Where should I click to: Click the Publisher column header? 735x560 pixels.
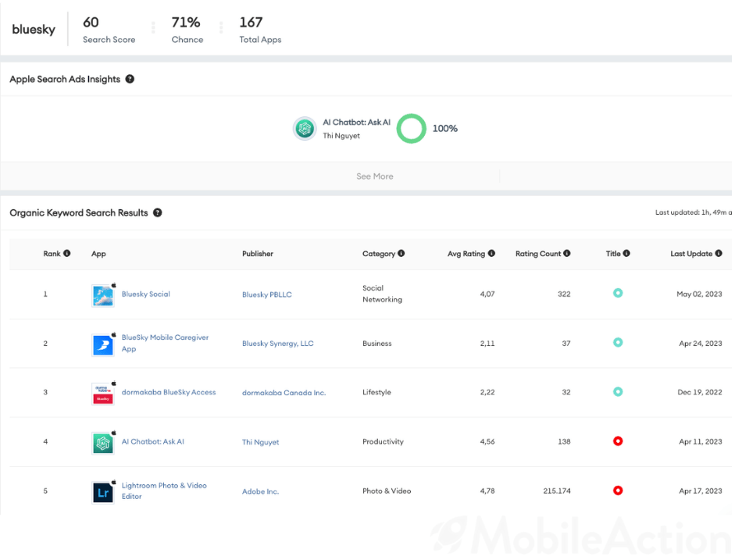pyautogui.click(x=257, y=254)
